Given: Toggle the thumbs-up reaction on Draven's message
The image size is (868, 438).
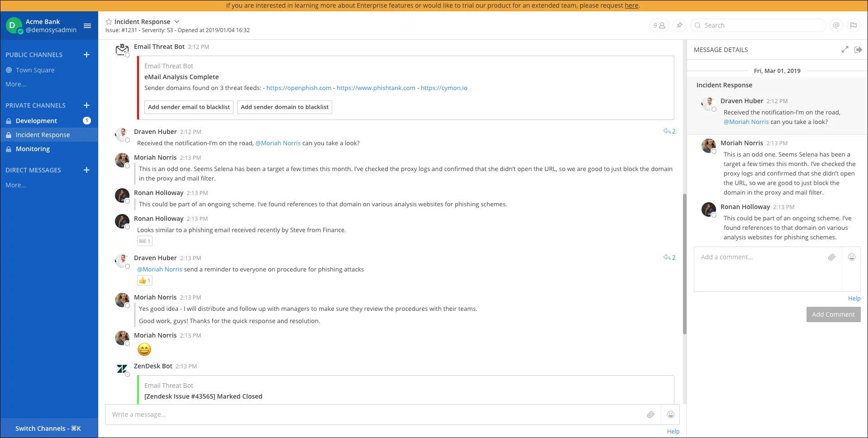Looking at the screenshot, I should pyautogui.click(x=145, y=281).
